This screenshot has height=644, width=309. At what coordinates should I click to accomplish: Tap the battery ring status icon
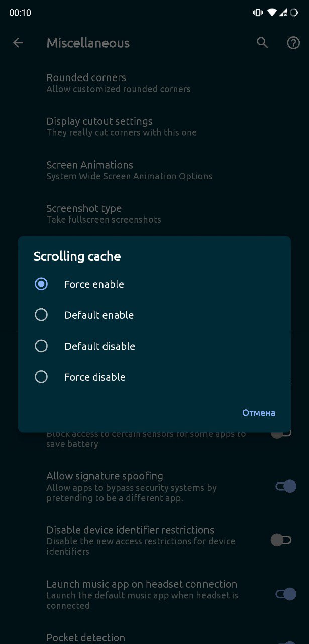click(x=294, y=13)
